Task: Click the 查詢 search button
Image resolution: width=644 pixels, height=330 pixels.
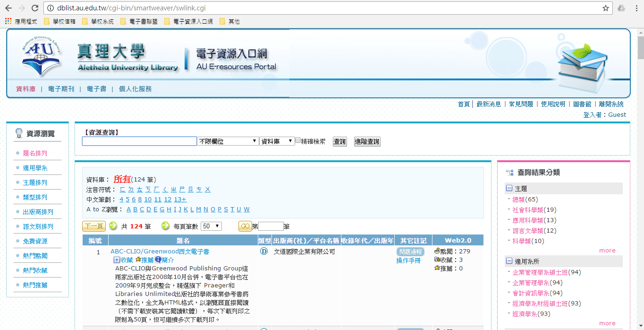Action: click(339, 141)
